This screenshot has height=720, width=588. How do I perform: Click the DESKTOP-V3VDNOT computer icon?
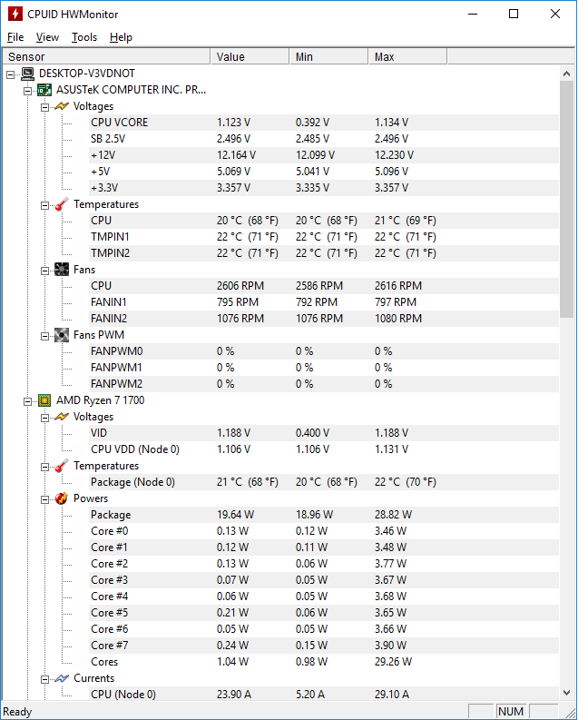click(27, 74)
